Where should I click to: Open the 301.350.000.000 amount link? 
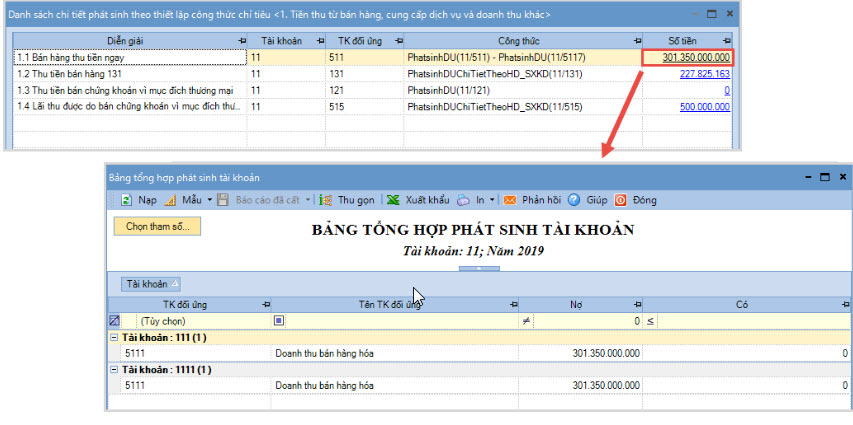[696, 57]
